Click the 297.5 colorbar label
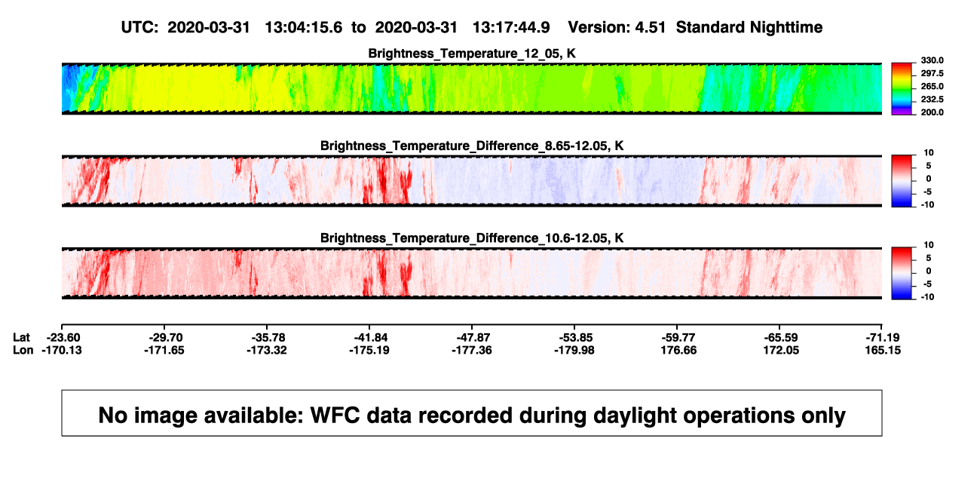The image size is (980, 503). point(931,73)
